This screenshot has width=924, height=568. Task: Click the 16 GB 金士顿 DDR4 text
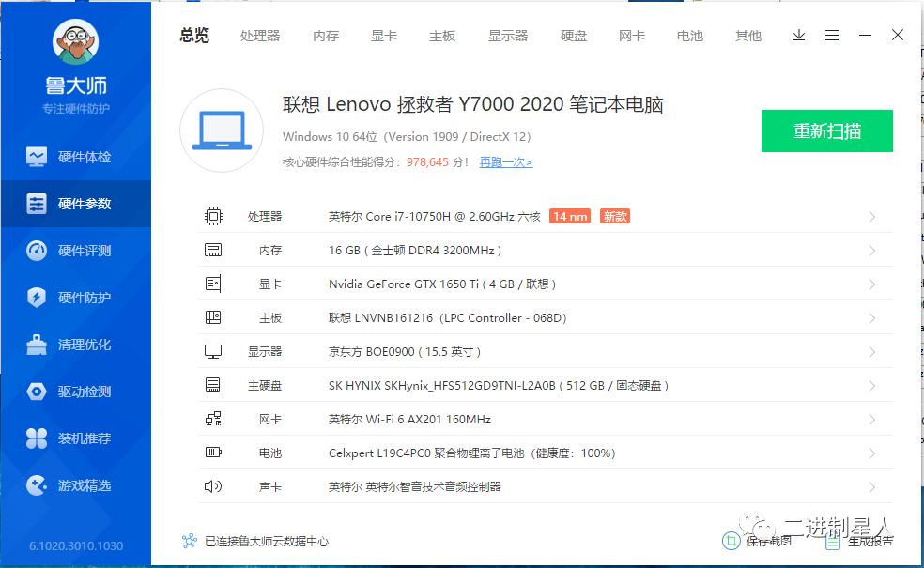[415, 251]
